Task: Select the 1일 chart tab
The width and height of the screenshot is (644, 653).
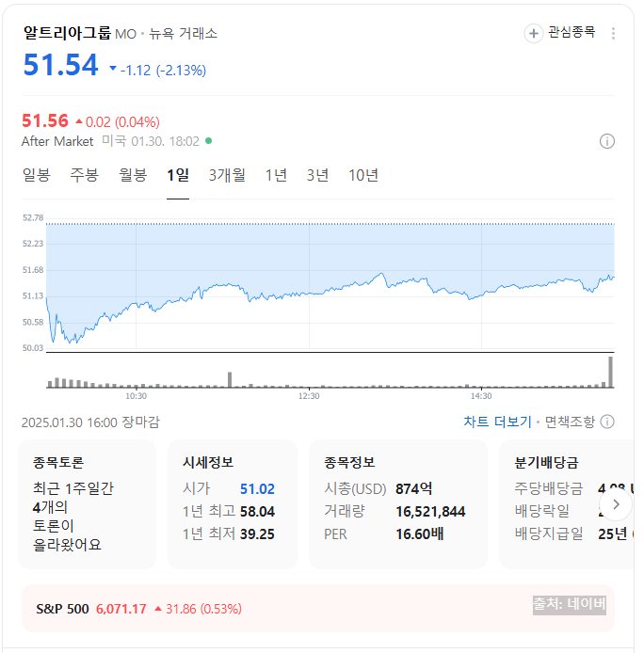Action: click(x=178, y=175)
